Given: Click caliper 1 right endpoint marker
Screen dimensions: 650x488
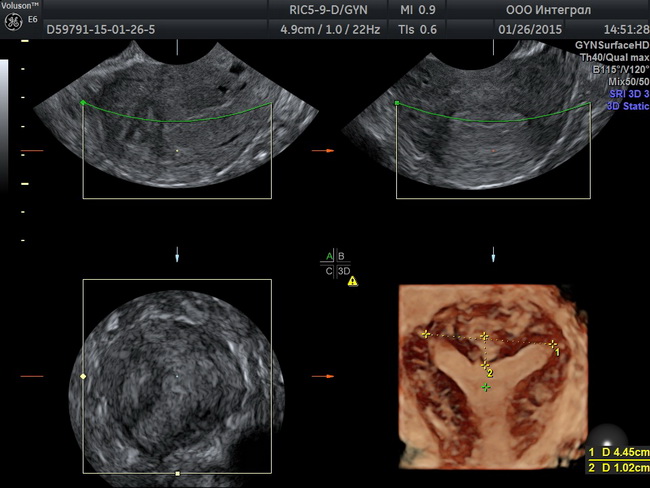Looking at the screenshot, I should pos(552,343).
